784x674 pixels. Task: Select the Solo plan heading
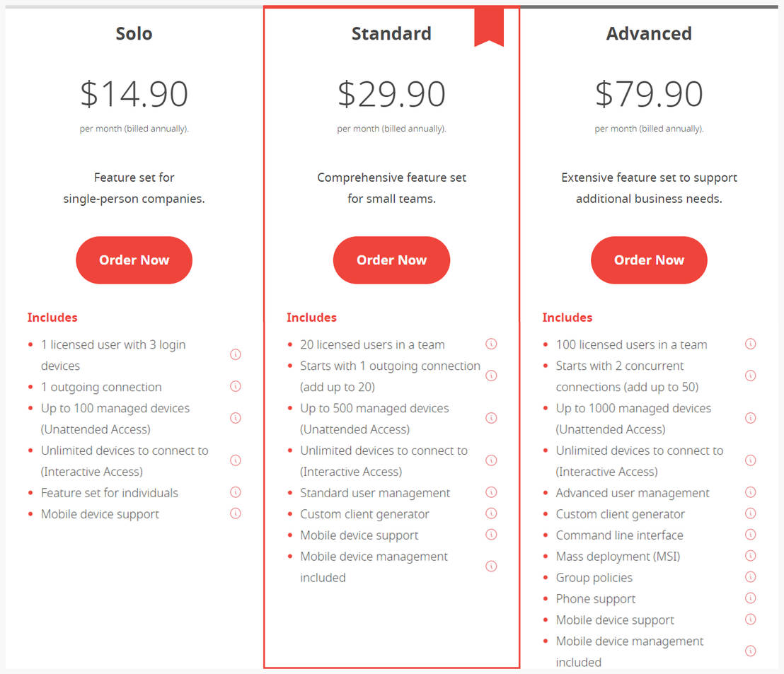(x=134, y=33)
